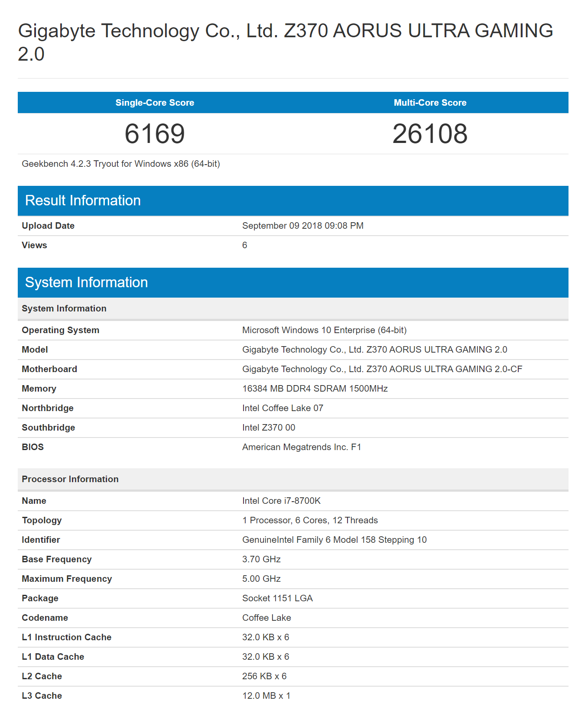The width and height of the screenshot is (588, 710).
Task: Click the Memory label
Action: click(39, 389)
